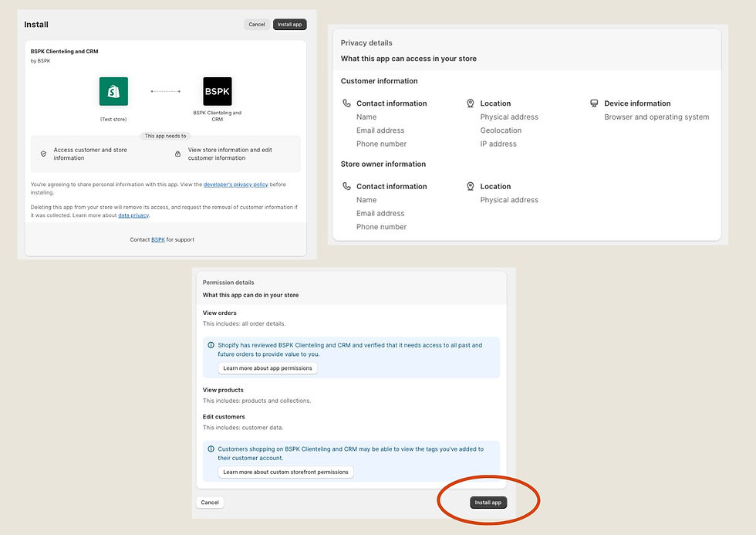Select 'This includes: all order details.' text

click(x=244, y=323)
